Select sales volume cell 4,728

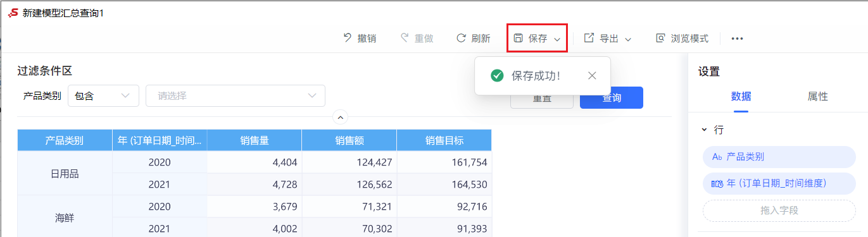tap(254, 185)
